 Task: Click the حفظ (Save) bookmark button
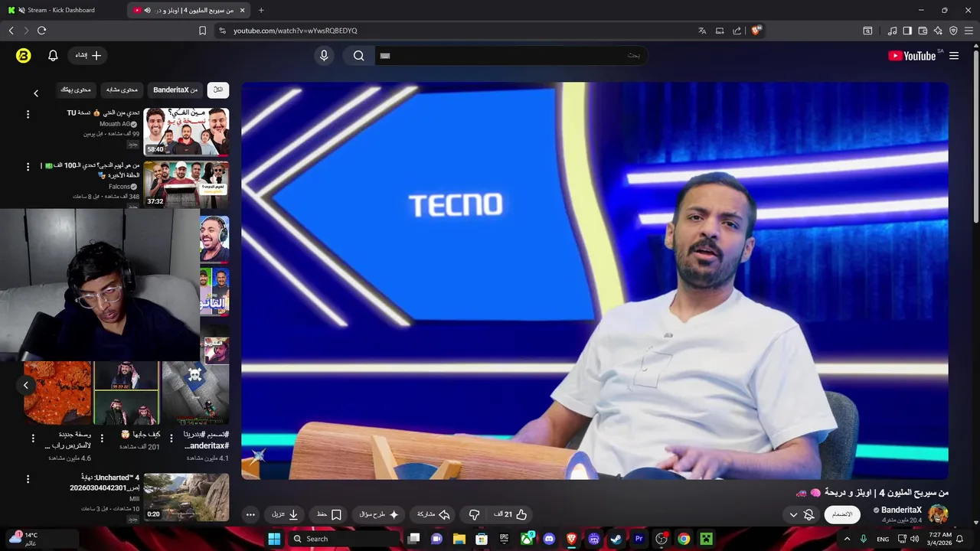tap(329, 514)
